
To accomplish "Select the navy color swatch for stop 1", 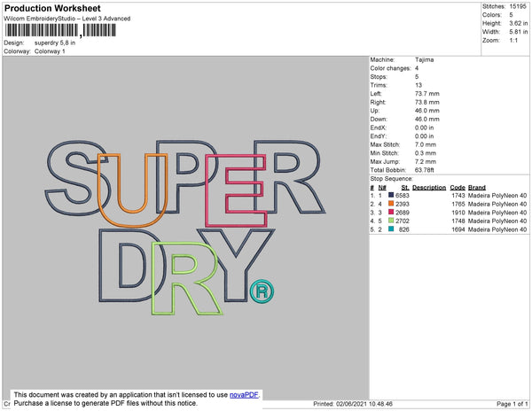I will tap(391, 195).
